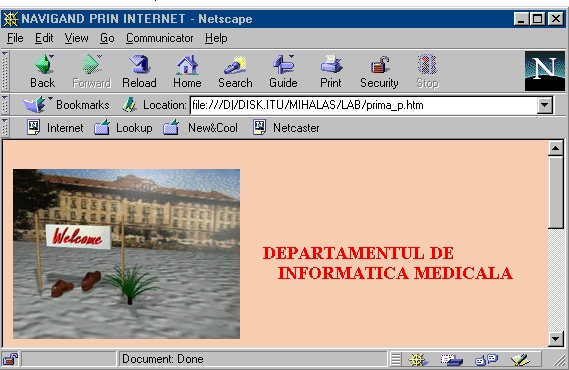The image size is (569, 370).
Task: Click the Netscape N logo
Action: coord(545,71)
